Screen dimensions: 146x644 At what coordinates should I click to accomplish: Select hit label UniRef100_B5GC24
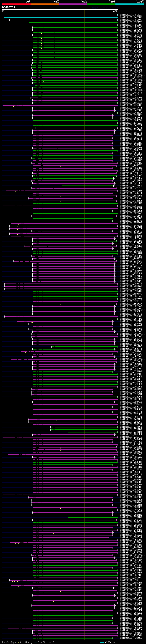pos(131,70)
